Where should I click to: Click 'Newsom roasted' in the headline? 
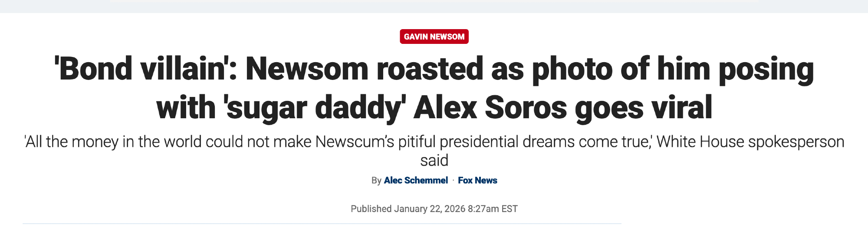364,69
